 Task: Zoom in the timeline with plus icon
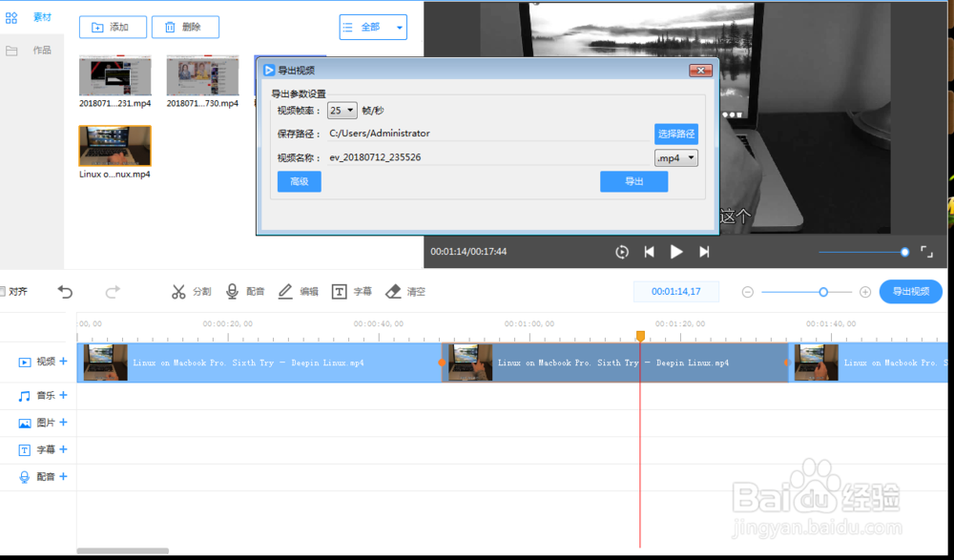click(x=865, y=292)
